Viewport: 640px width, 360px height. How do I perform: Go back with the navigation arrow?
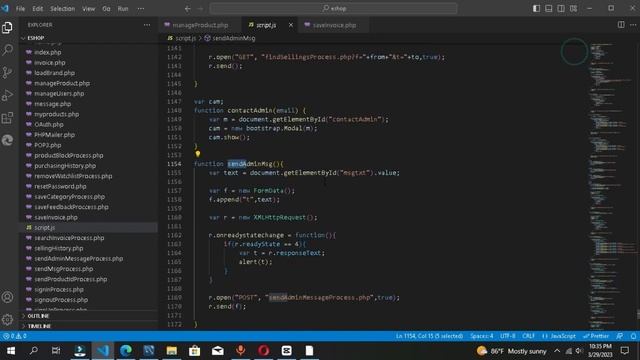187,8
